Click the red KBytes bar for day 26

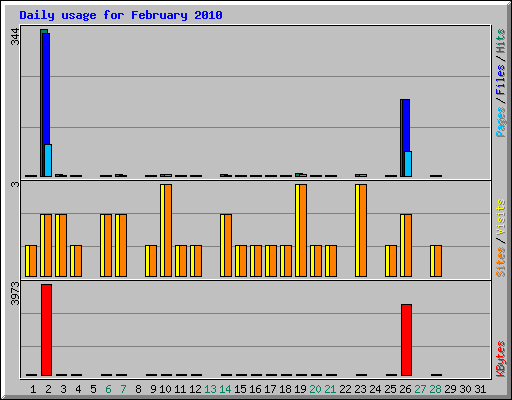point(406,340)
